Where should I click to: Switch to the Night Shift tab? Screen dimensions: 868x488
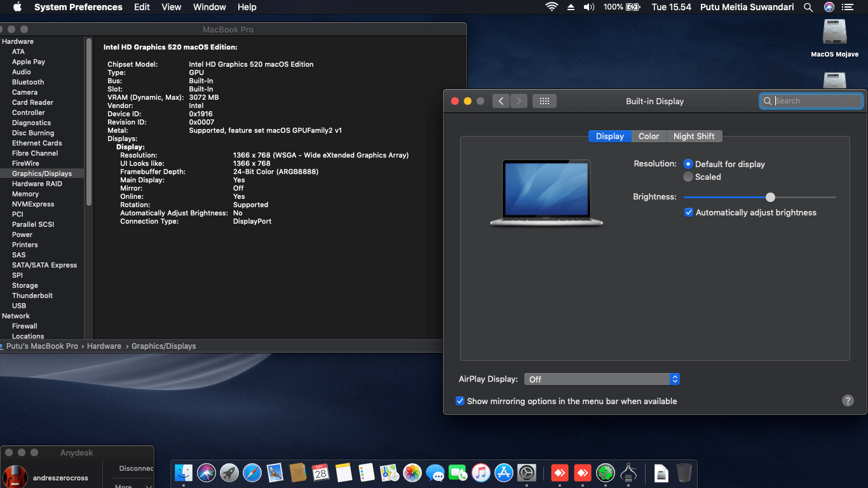tap(694, 136)
